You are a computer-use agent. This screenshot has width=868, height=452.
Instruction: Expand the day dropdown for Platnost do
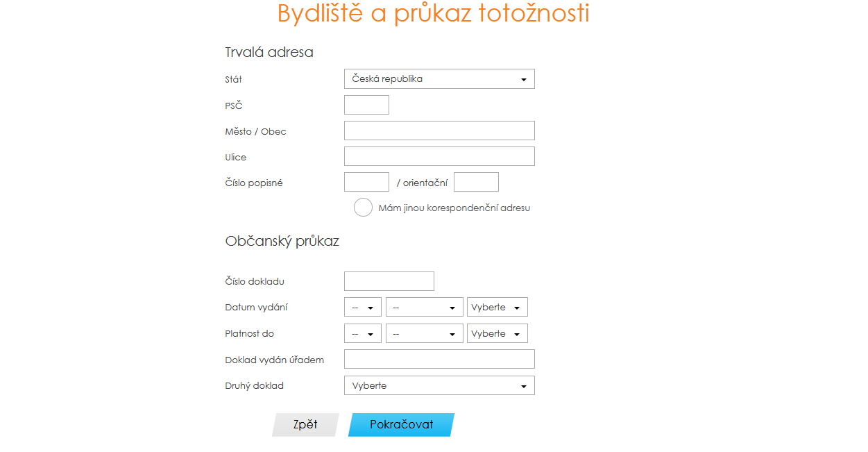click(x=362, y=333)
